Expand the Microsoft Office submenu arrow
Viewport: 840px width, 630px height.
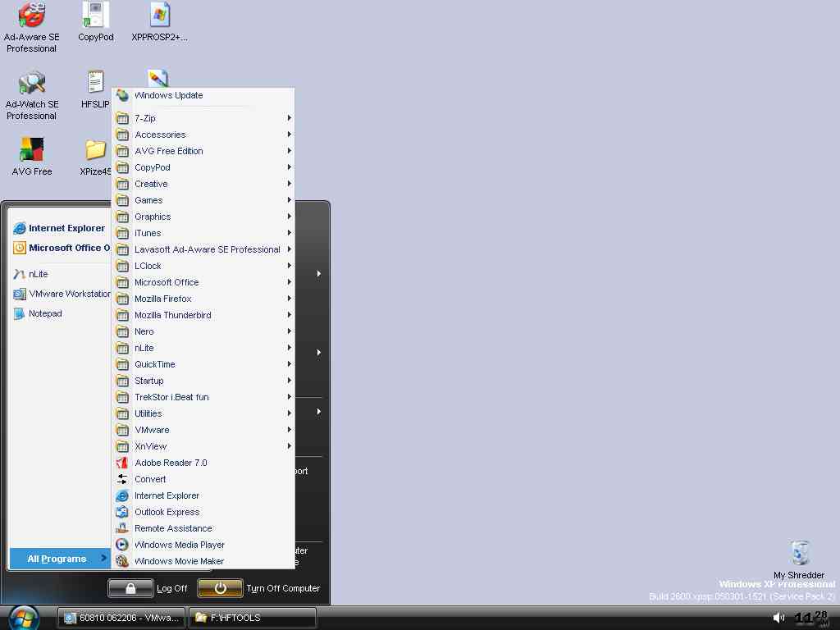pos(290,282)
